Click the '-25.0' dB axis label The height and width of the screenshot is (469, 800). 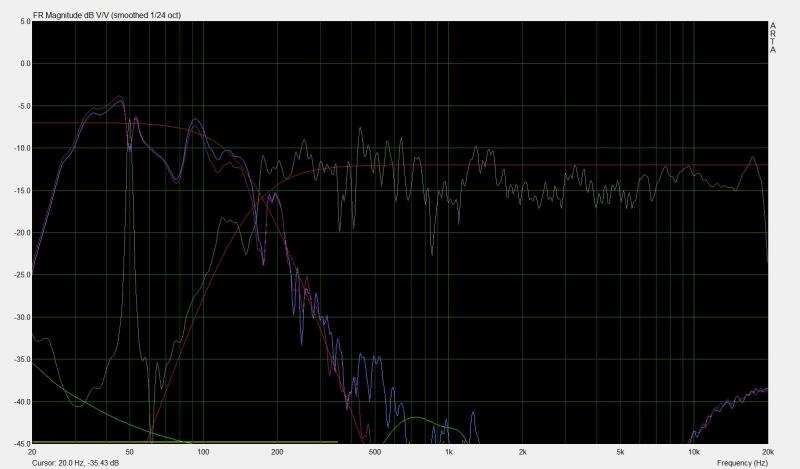click(23, 275)
